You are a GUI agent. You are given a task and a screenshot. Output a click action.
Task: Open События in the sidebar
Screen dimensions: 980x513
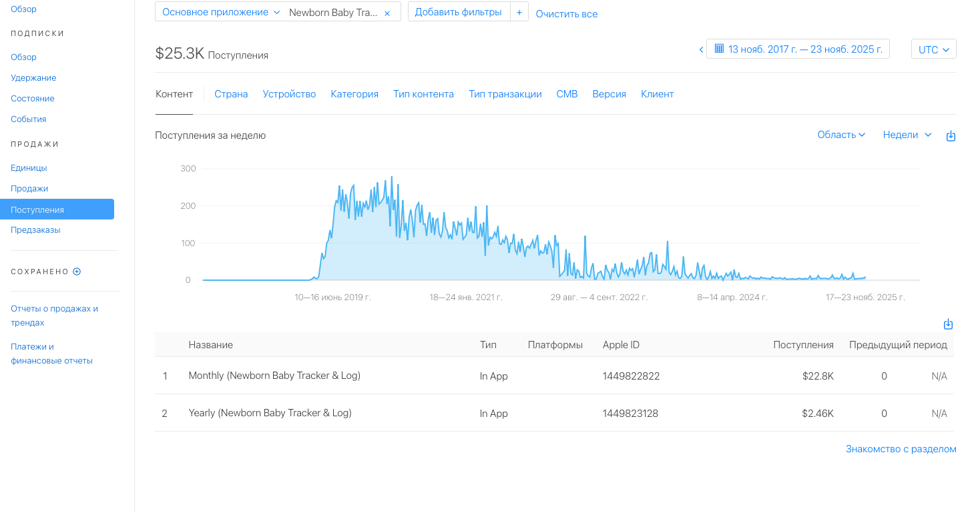click(29, 119)
